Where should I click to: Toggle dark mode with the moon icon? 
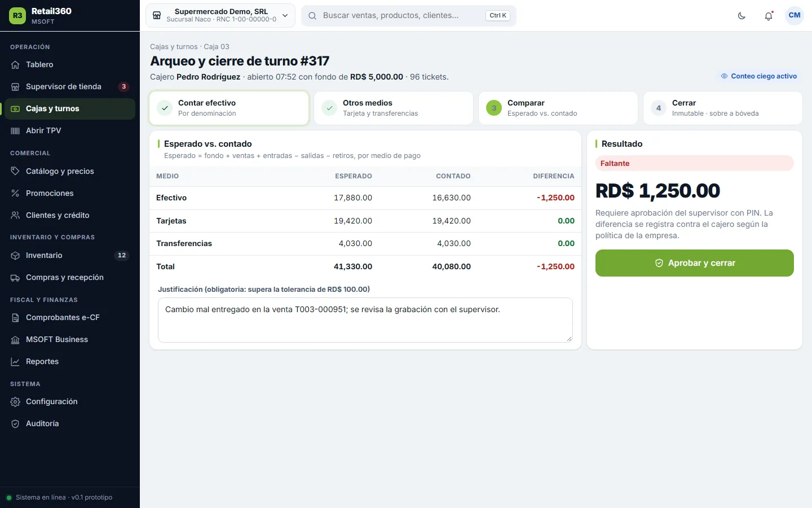pos(742,16)
